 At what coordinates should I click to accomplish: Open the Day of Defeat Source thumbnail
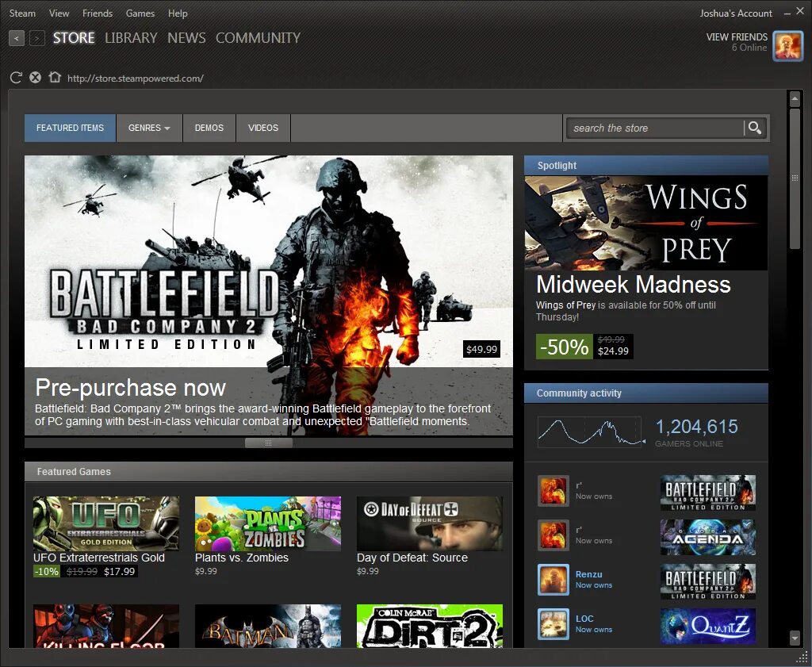click(x=430, y=523)
